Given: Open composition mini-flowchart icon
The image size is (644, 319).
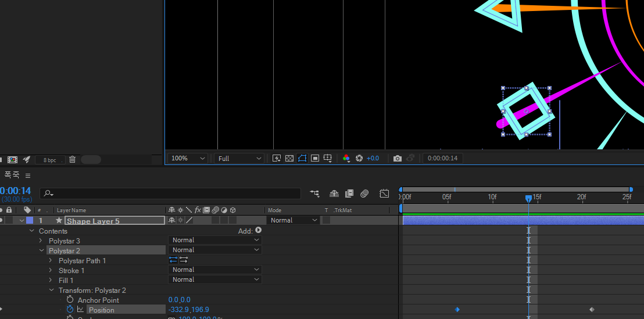Looking at the screenshot, I should pyautogui.click(x=314, y=193).
